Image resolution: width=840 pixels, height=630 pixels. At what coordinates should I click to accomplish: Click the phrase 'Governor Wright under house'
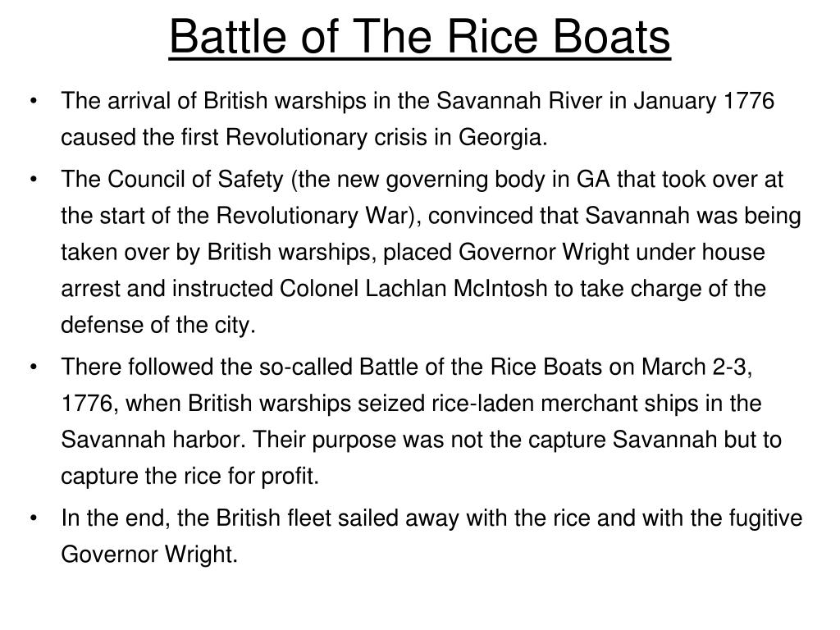[x=611, y=253]
